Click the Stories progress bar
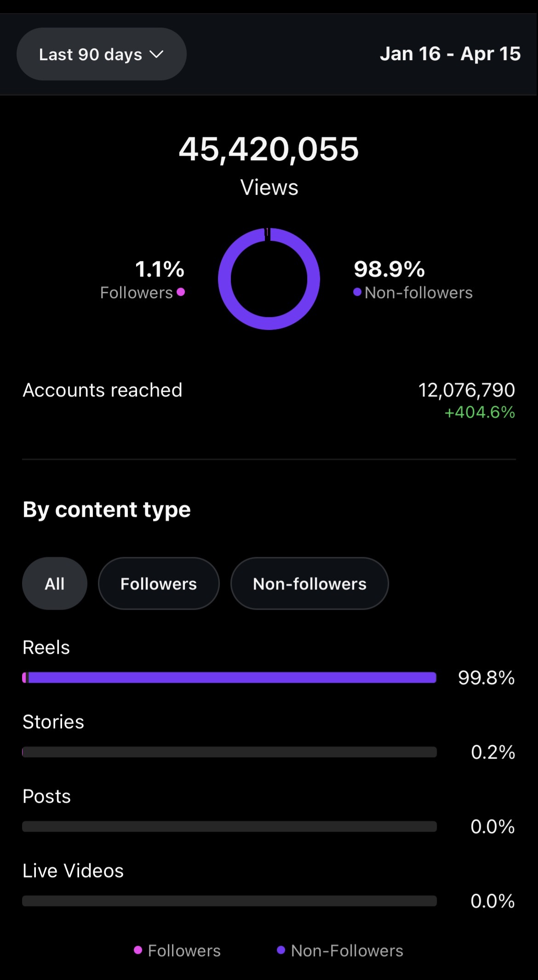 [230, 752]
